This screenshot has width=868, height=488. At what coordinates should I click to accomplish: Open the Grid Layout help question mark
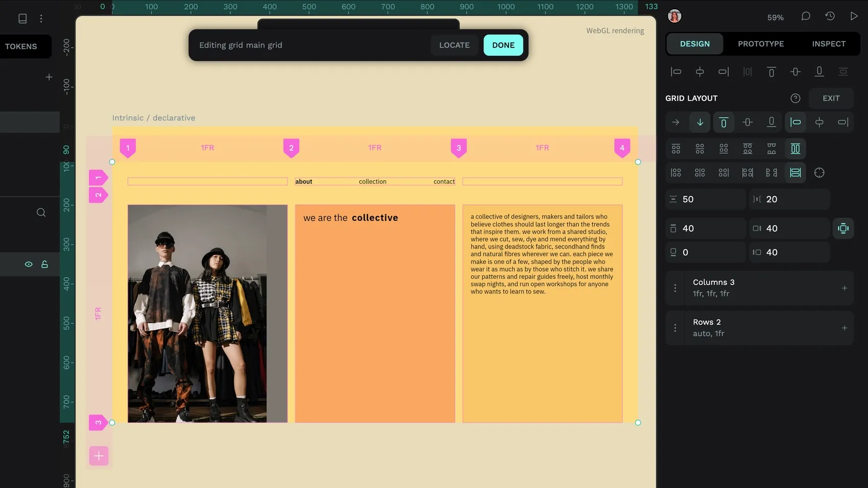(x=795, y=98)
